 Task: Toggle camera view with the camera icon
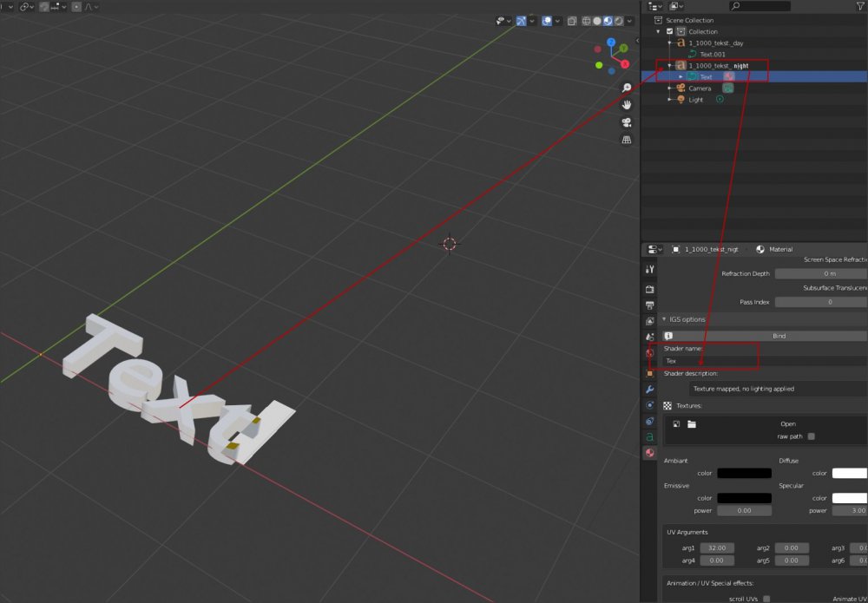tap(626, 122)
